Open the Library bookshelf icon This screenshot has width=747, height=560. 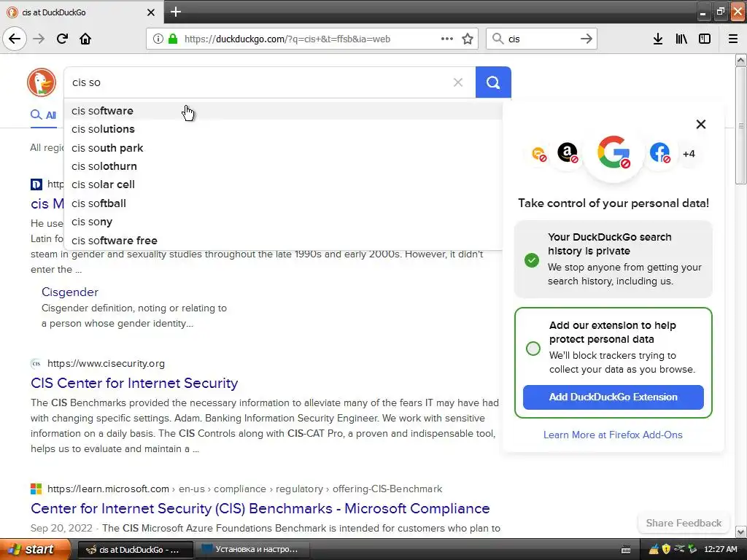coord(681,39)
